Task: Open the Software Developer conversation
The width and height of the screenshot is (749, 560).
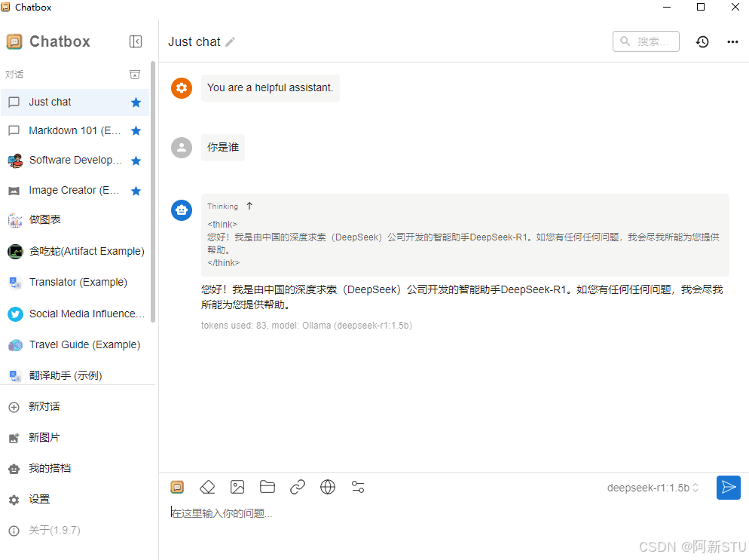Action: [75, 161]
